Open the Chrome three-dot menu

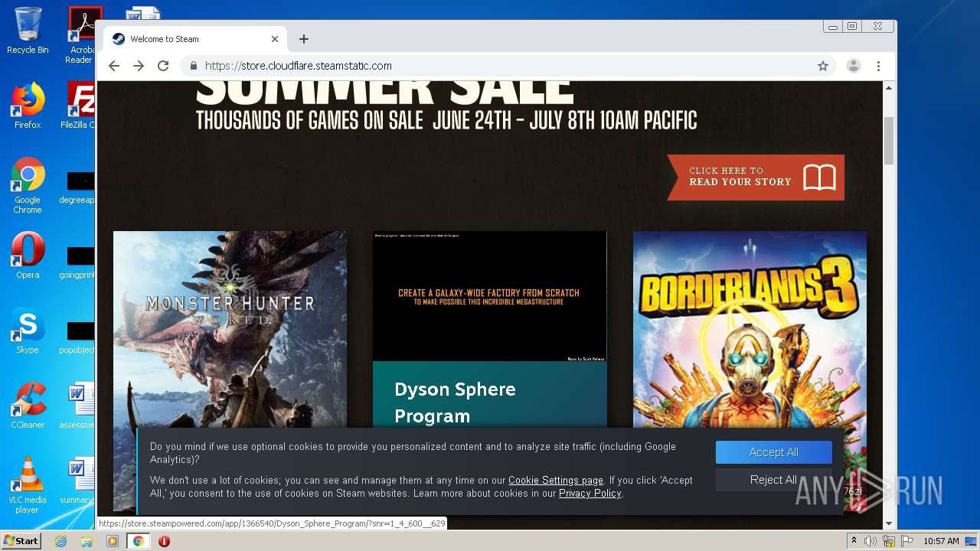(x=878, y=66)
